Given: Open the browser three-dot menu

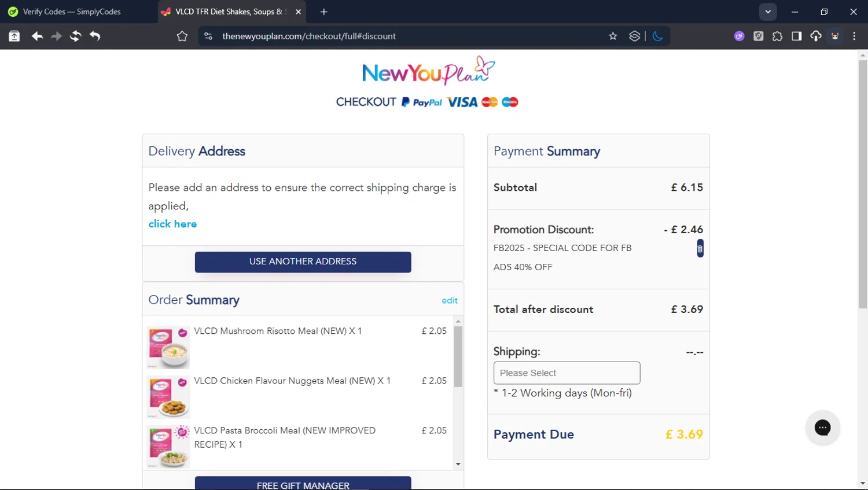Looking at the screenshot, I should pos(854,36).
